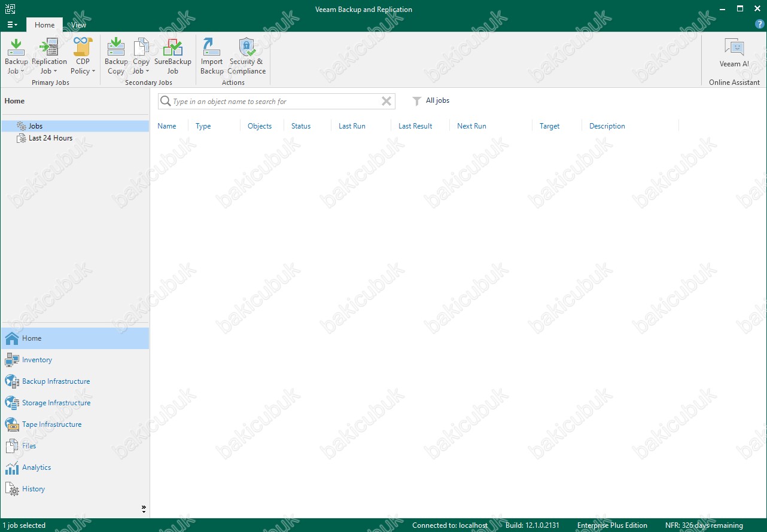
Task: Click "Connected to: localhost" status text
Action: (x=450, y=525)
